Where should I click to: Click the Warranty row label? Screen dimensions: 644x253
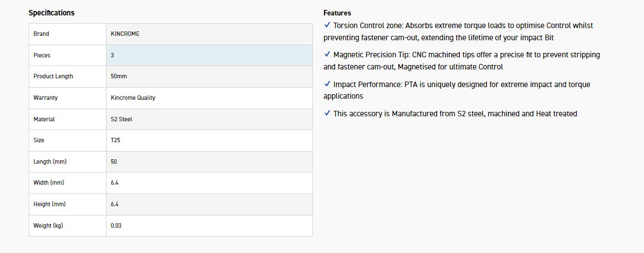45,98
